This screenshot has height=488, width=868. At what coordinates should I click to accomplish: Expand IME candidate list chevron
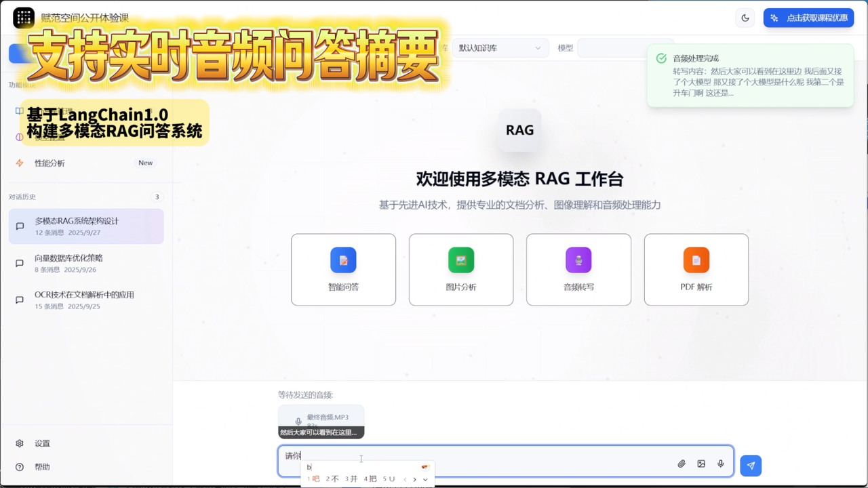425,479
